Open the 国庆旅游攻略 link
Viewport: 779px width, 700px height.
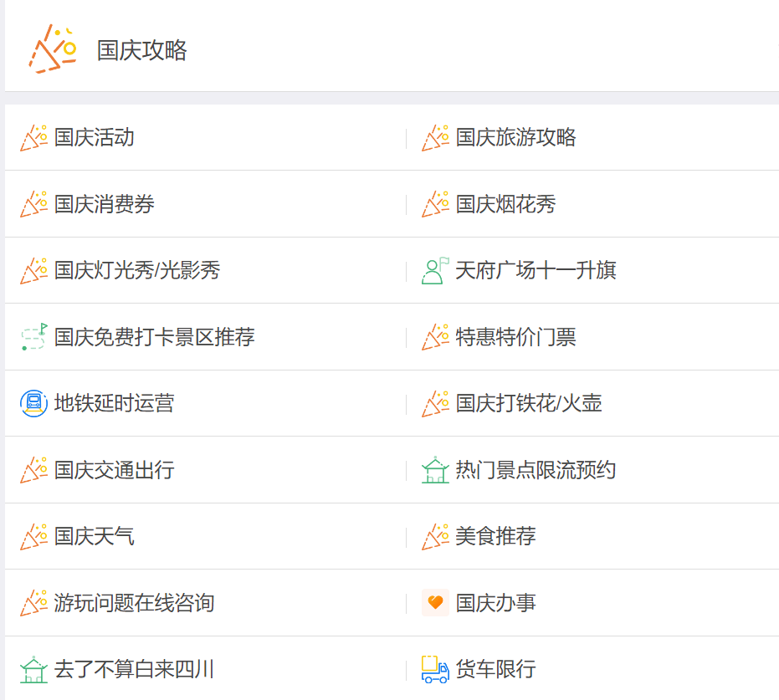tap(515, 137)
